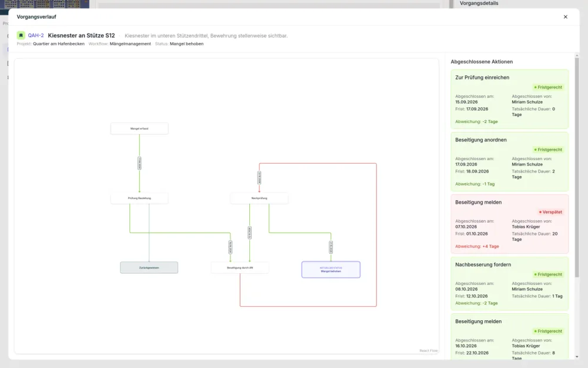This screenshot has height=368, width=588.
Task: Click the green bookmark icon beside QAH-2
Action: (x=21, y=35)
